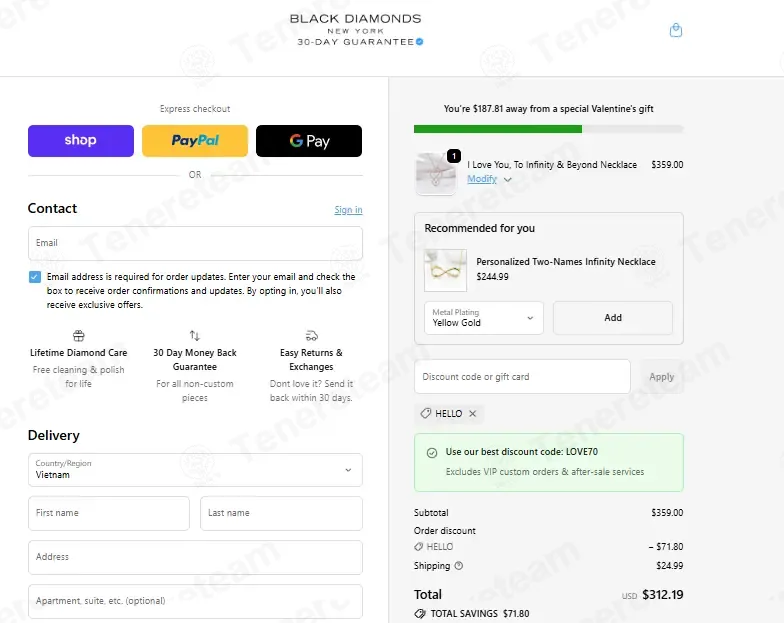Open the Metal Plating Yellow Gold dropdown
This screenshot has height=623, width=784.
[x=484, y=318]
